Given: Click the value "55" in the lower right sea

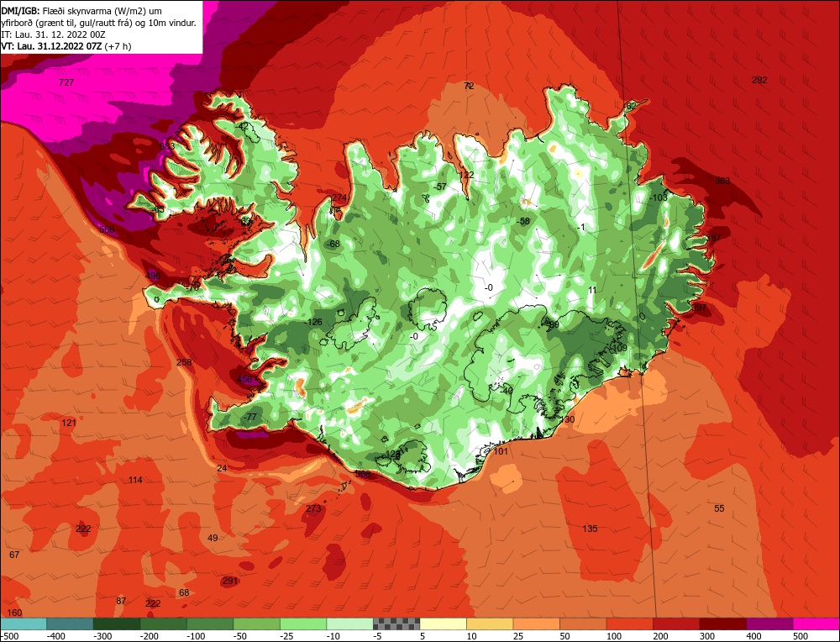Looking at the screenshot, I should 719,508.
